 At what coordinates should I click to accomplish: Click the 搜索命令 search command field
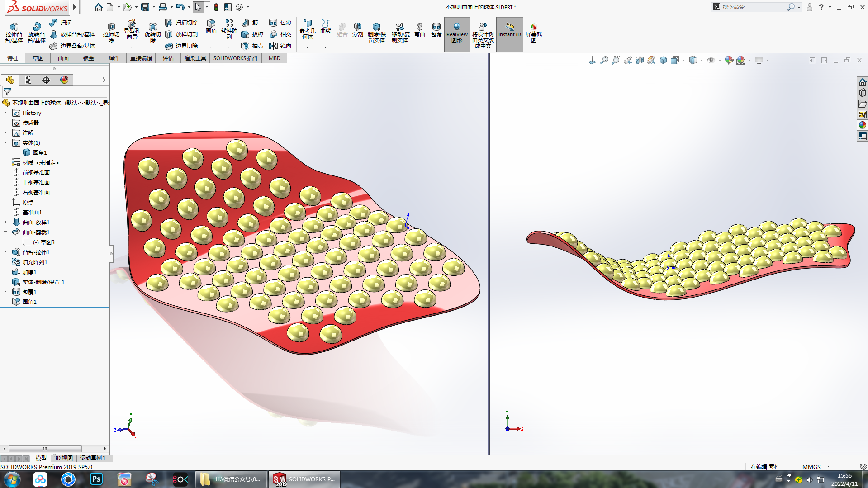click(x=754, y=7)
